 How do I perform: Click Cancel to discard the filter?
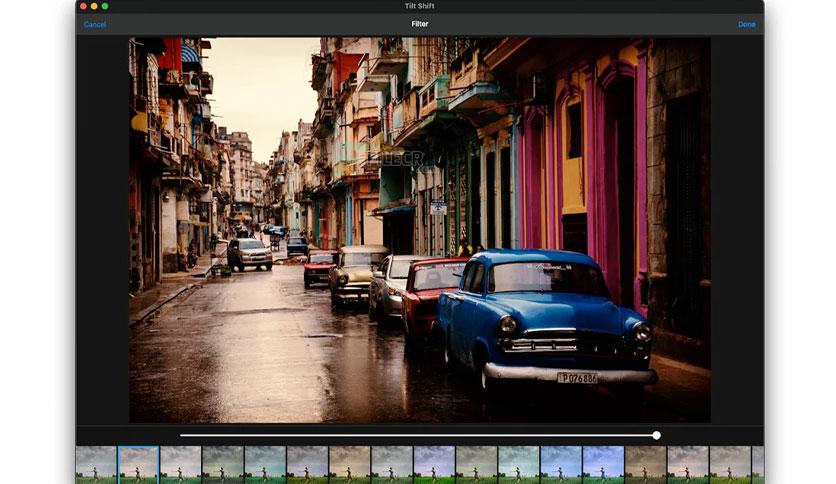95,25
